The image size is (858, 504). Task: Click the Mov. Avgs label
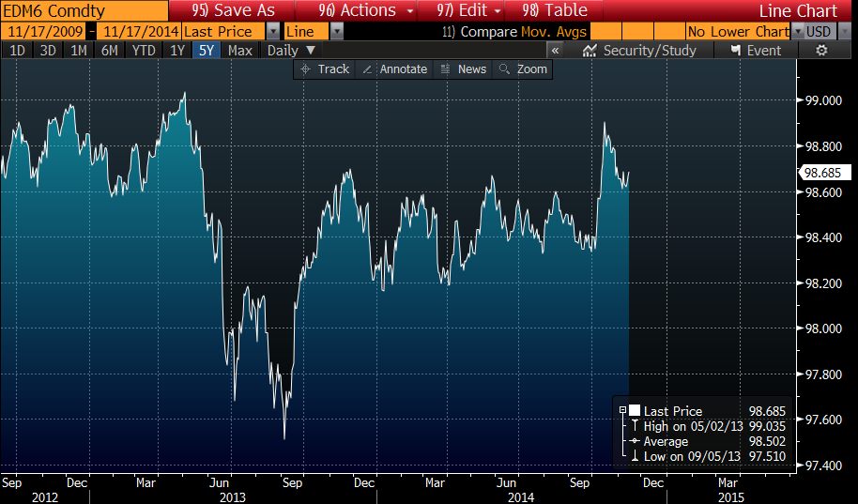coord(554,32)
